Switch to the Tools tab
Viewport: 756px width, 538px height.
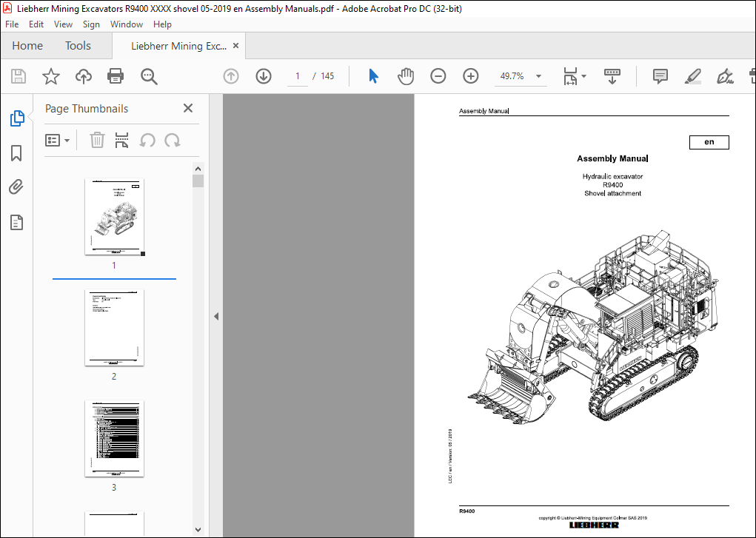tap(78, 46)
